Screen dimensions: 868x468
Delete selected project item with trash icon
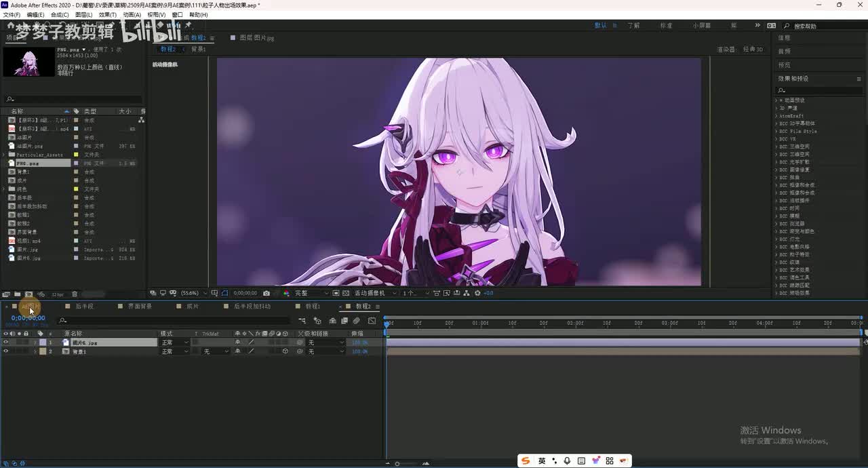(x=75, y=294)
